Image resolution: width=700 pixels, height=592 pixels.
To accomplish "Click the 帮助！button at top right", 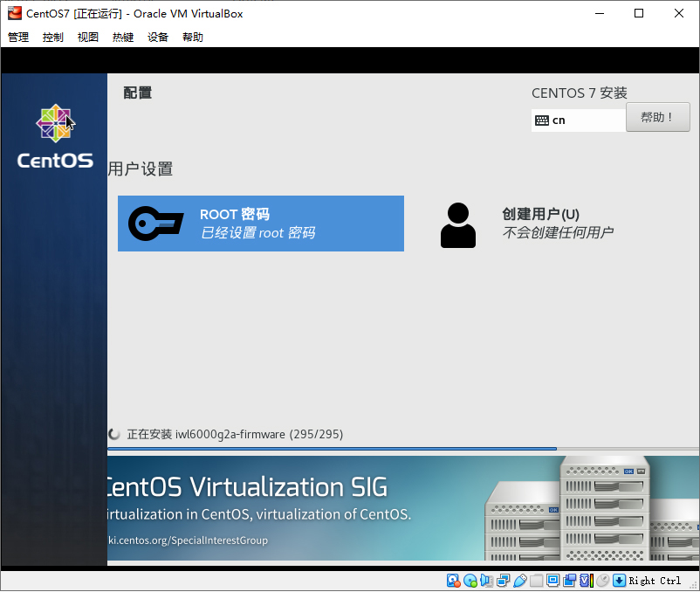I will point(657,116).
